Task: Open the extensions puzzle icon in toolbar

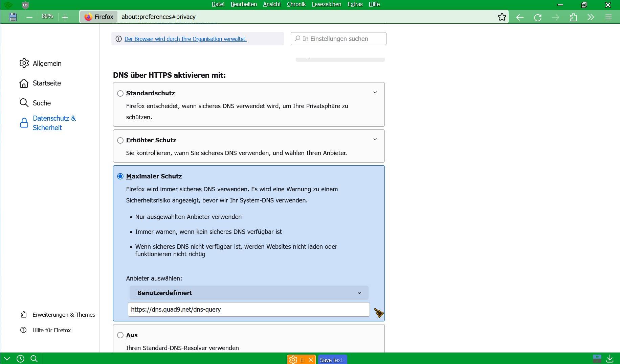Action: pos(573,17)
